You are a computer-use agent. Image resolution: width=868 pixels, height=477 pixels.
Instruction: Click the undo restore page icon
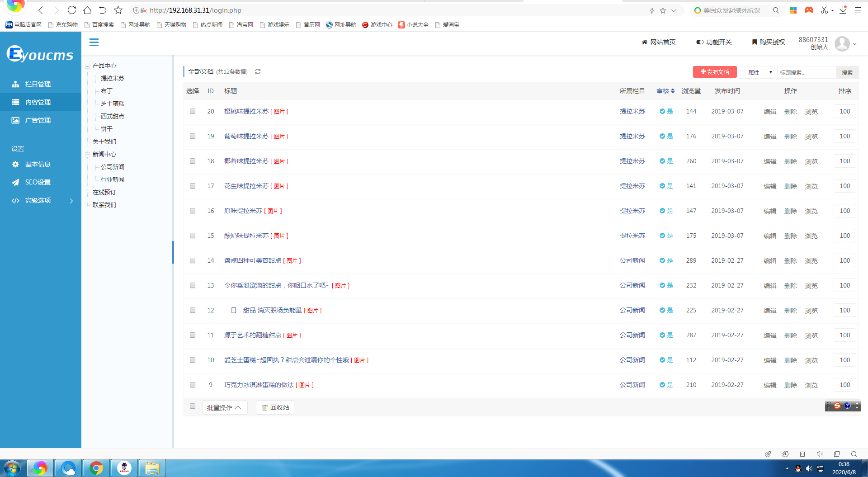(x=103, y=10)
